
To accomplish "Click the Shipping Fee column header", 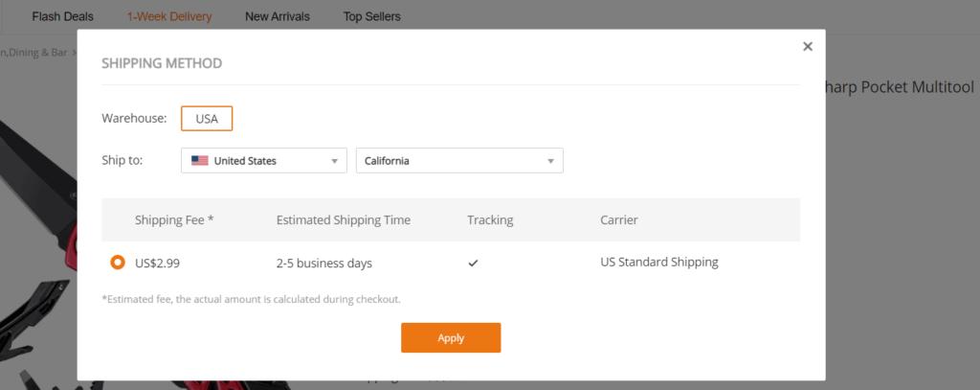I will click(x=174, y=220).
